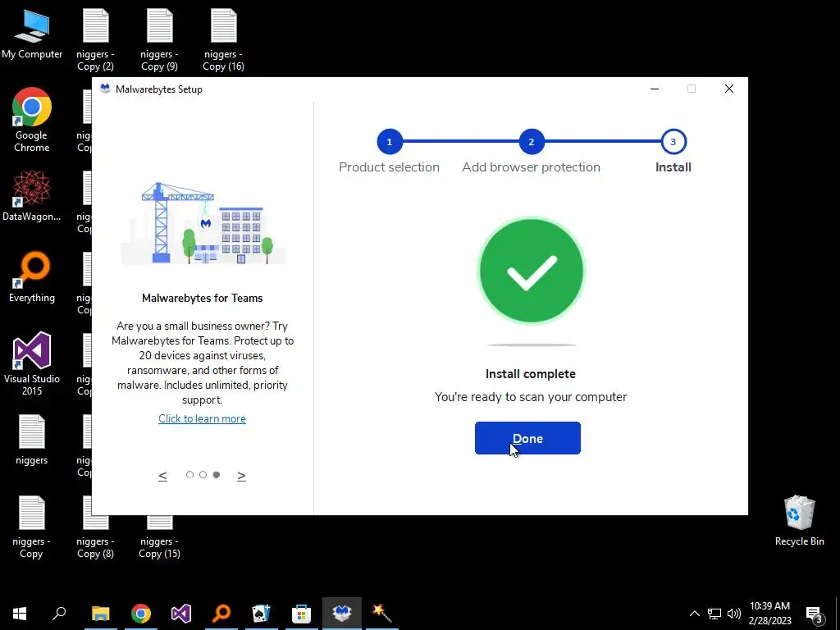Image resolution: width=840 pixels, height=630 pixels.
Task: Select the Google Chrome desktop shortcut
Action: click(x=32, y=120)
